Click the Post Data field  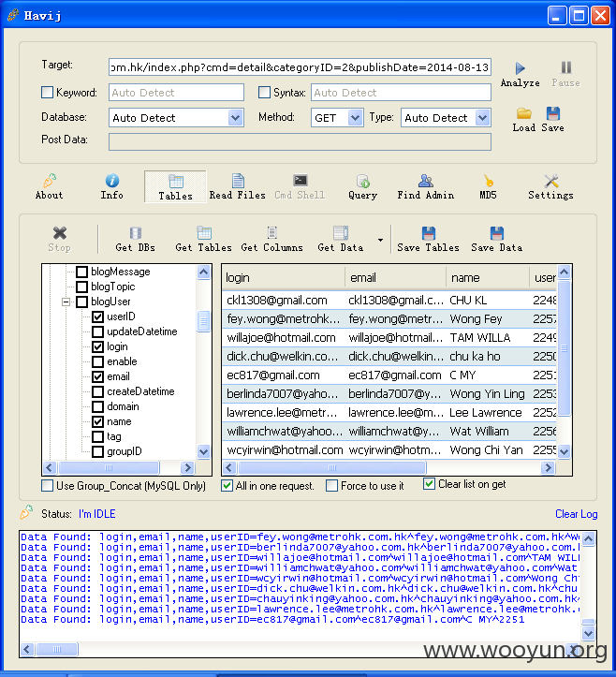(300, 141)
